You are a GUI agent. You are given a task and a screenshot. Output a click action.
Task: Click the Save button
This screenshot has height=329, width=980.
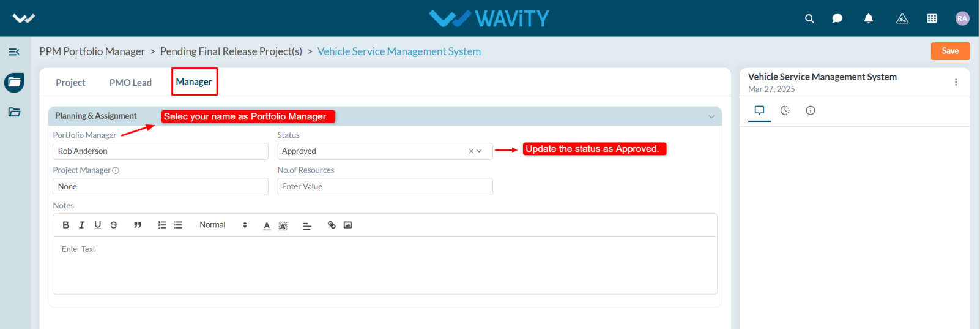click(x=950, y=51)
